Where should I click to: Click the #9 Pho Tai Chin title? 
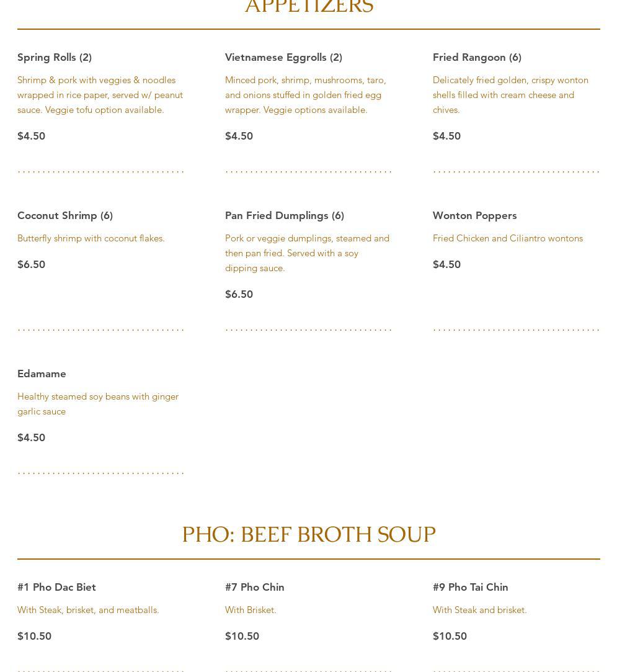470,587
